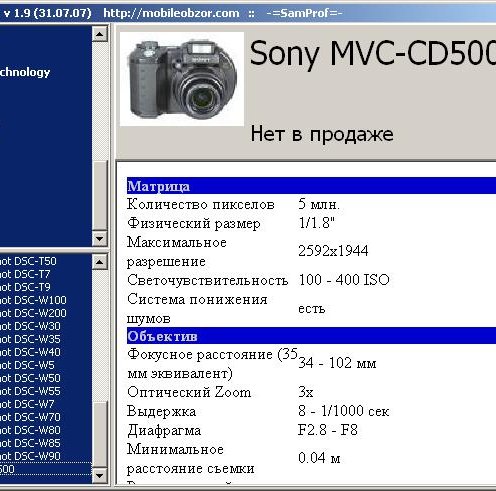
Task: Click the '3x' optical zoom value
Action: coord(306,392)
